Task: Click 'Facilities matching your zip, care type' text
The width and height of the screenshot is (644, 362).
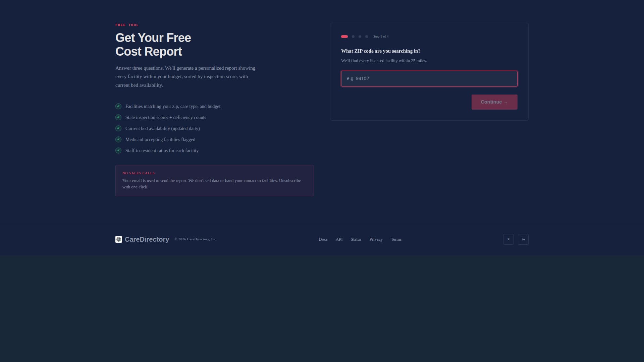Action: 173,106
